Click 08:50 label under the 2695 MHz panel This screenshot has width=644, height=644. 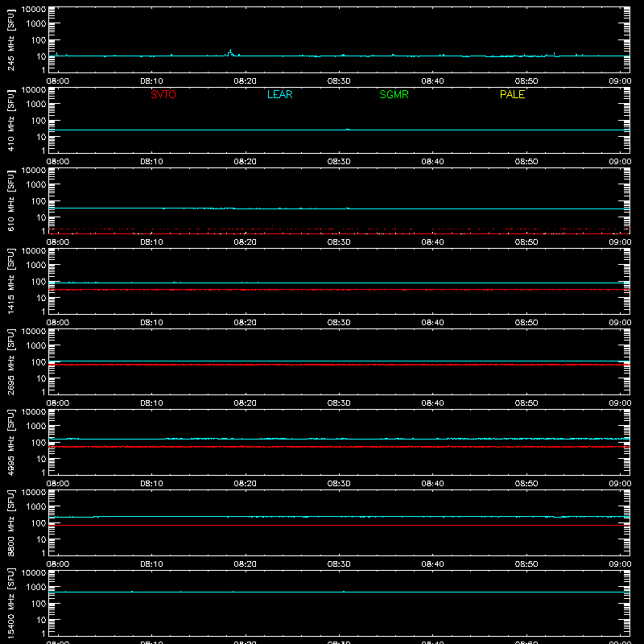click(x=526, y=403)
